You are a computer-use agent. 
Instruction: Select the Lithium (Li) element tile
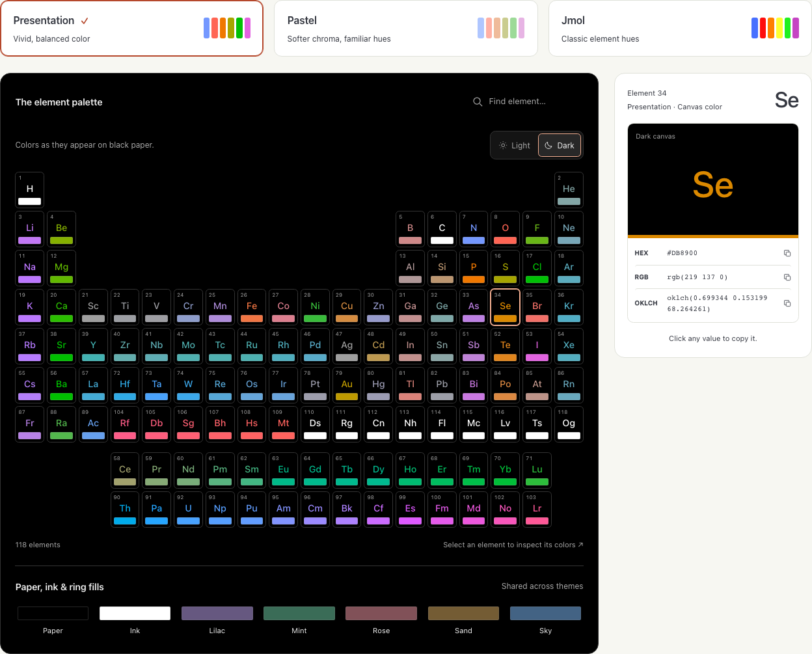(x=30, y=229)
